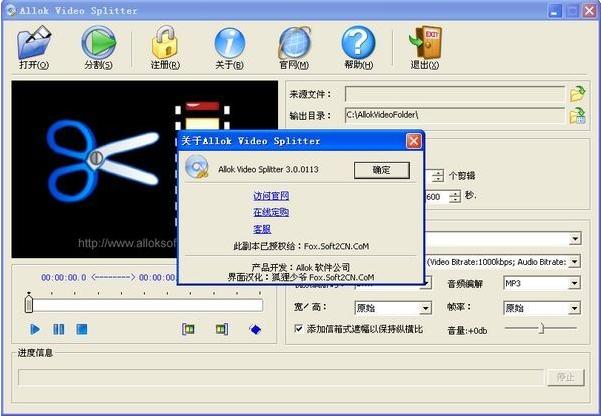Viewport: 601px width, 417px height.
Task: Expand the output format dropdown
Action: point(575,239)
